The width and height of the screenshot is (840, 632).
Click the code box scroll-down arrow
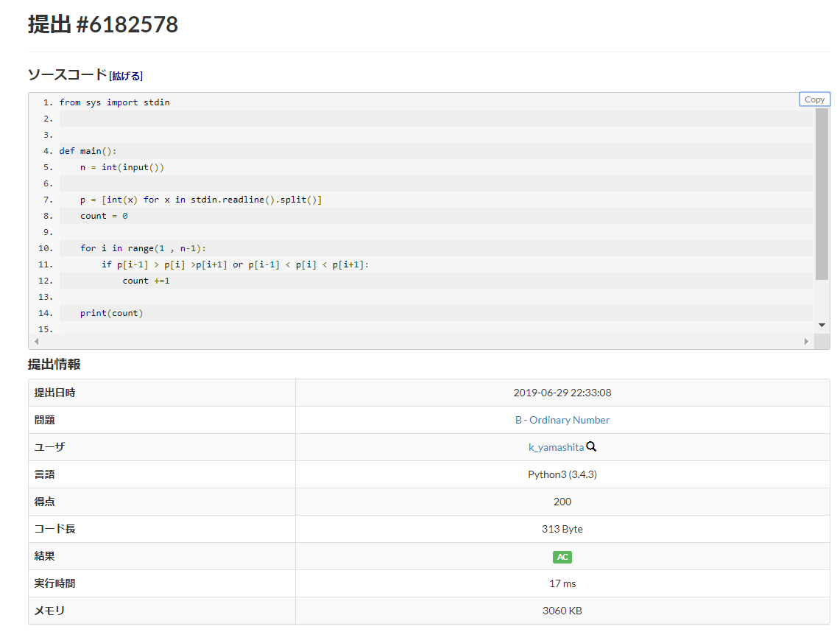[x=822, y=325]
